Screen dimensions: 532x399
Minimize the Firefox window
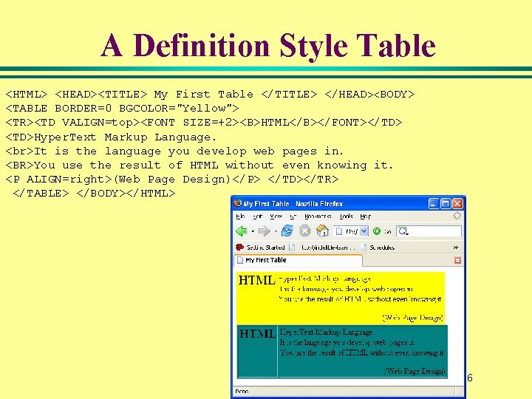click(433, 204)
